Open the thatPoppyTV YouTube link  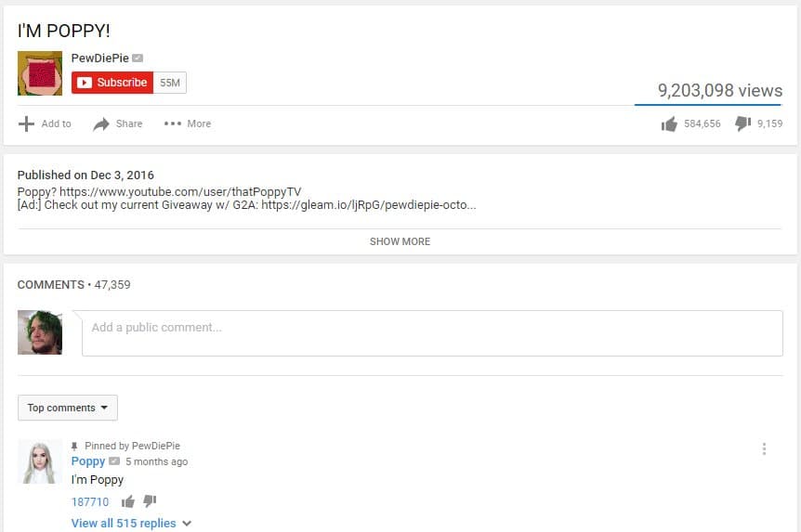(x=180, y=191)
